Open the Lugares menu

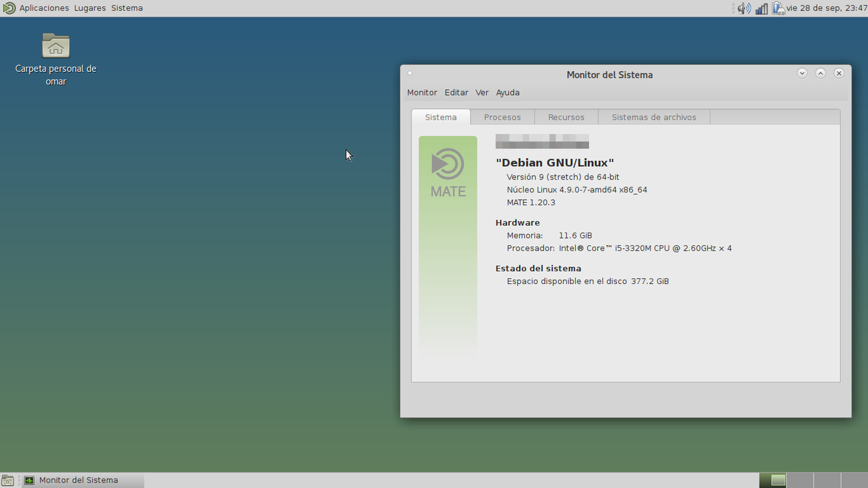pyautogui.click(x=90, y=8)
